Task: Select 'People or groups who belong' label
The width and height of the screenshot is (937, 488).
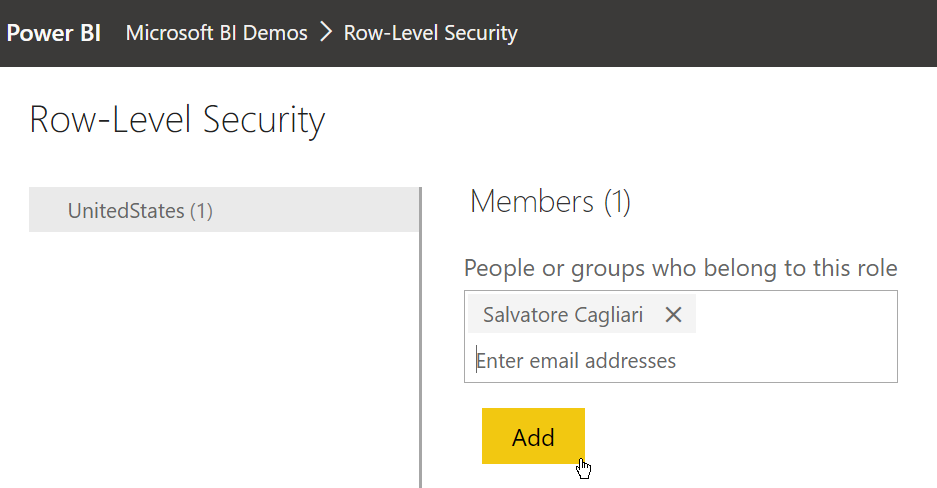Action: click(681, 268)
